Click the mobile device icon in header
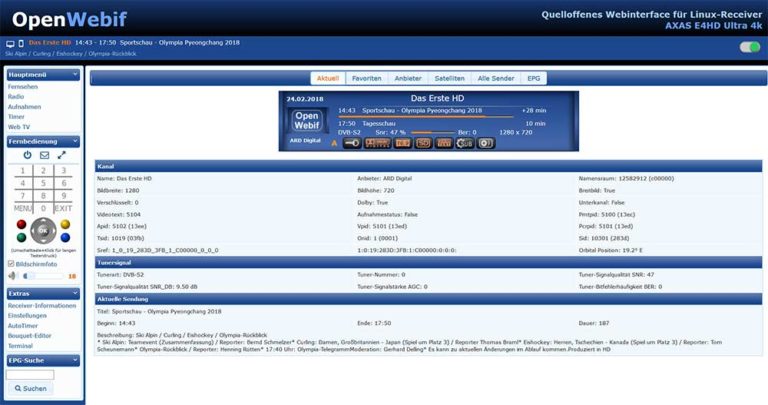The image size is (768, 405). [21, 44]
